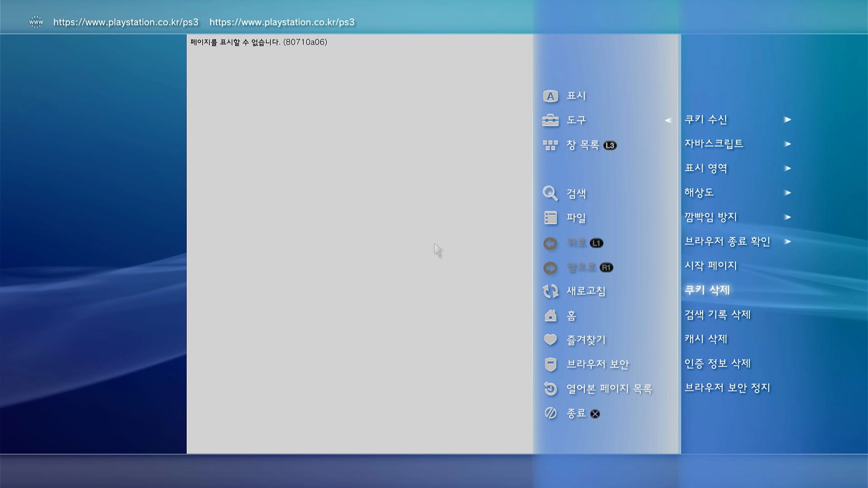Choose 인증 정보 삭제 option

point(717,363)
